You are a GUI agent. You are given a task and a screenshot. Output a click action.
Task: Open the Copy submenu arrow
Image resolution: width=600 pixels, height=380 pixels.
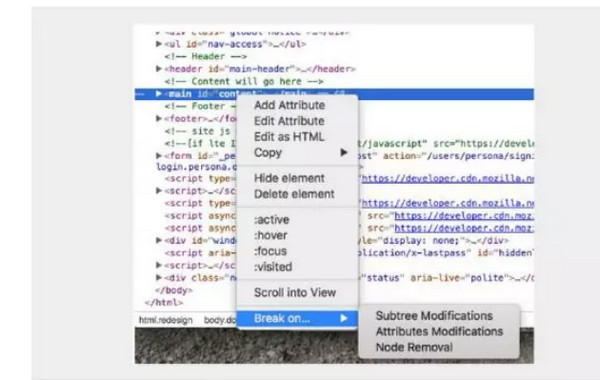point(344,153)
